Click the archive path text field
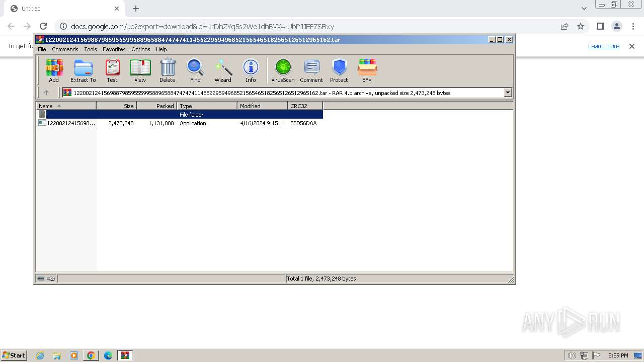 pos(283,93)
